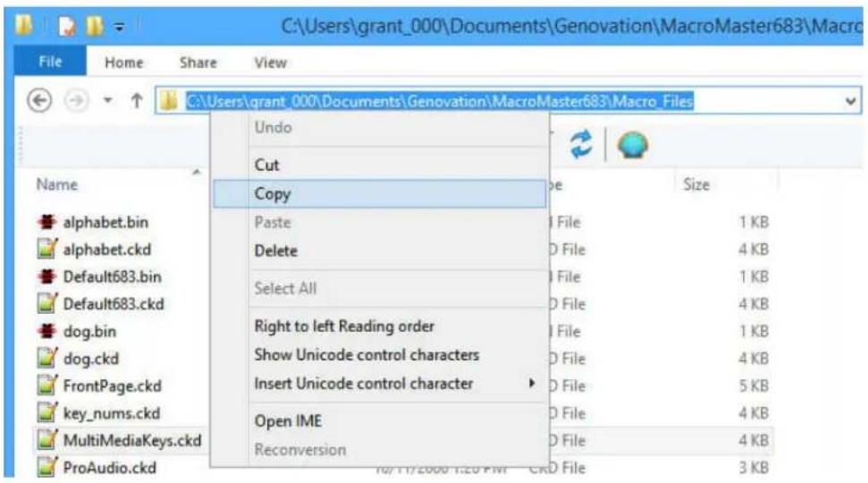Select Show Unicode control characters

coord(380,355)
